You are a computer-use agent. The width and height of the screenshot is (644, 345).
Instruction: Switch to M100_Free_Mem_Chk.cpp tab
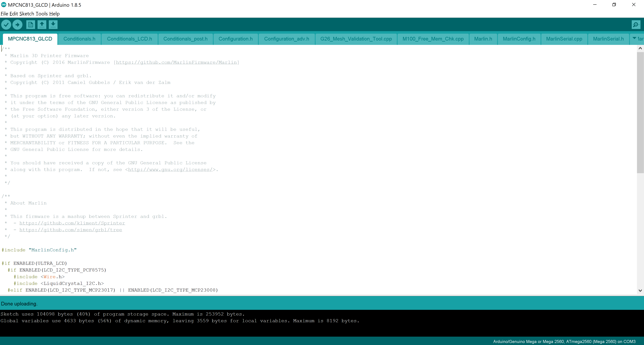pyautogui.click(x=433, y=39)
